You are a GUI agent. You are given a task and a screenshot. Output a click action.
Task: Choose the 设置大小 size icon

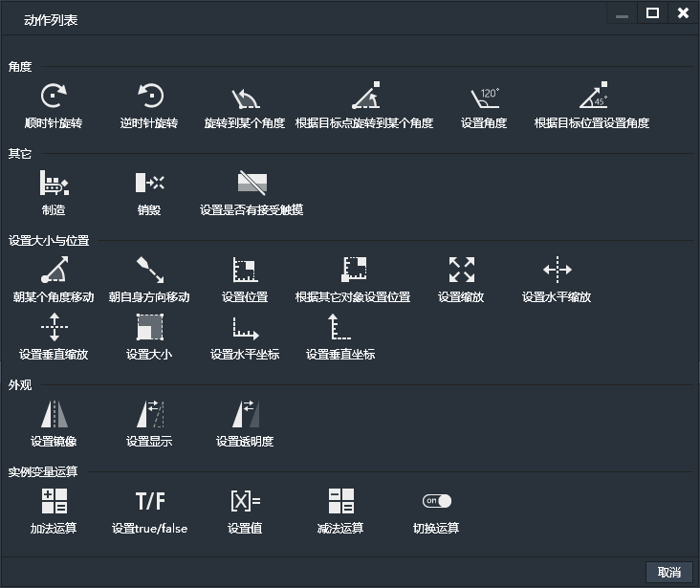(x=149, y=328)
